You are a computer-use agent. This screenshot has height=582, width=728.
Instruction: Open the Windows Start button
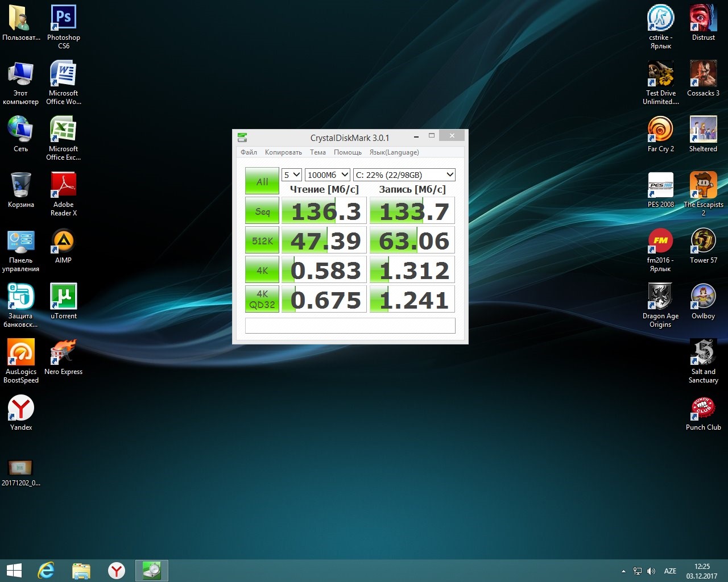(x=14, y=571)
